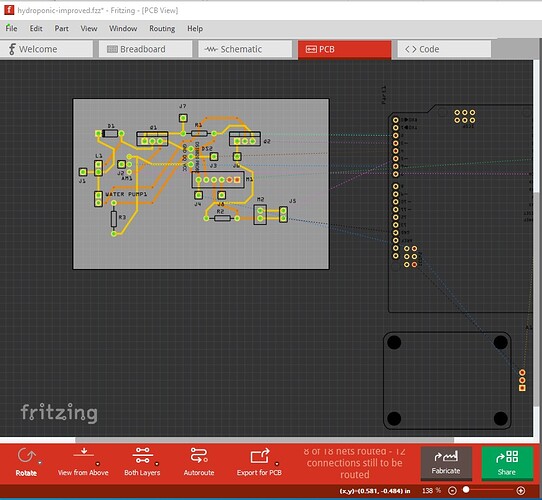Screen dimensions: 542x500
Task: Open the Help menu
Action: pos(195,28)
